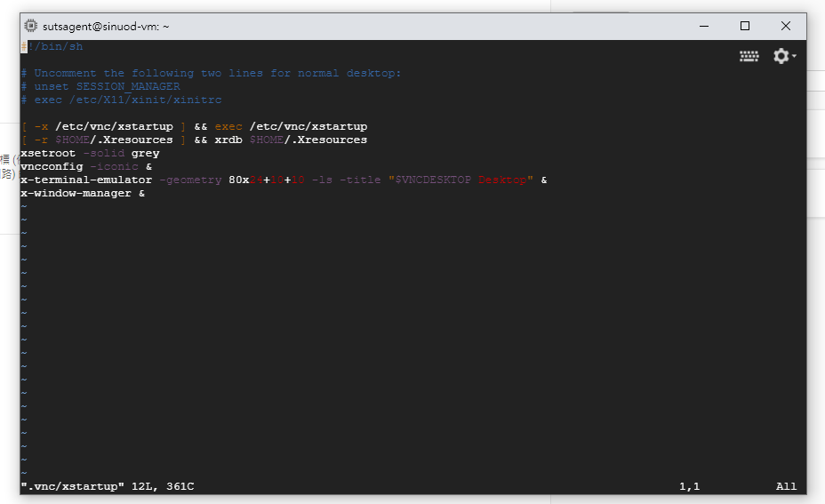Click the '#!/bin/sh' shebang line
The height and width of the screenshot is (504, 825).
(x=52, y=46)
